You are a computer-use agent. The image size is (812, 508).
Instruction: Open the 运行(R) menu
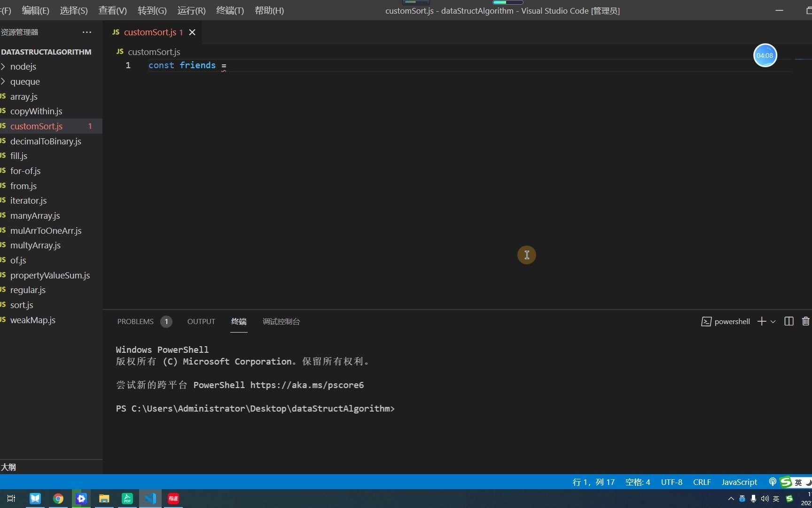pyautogui.click(x=191, y=10)
